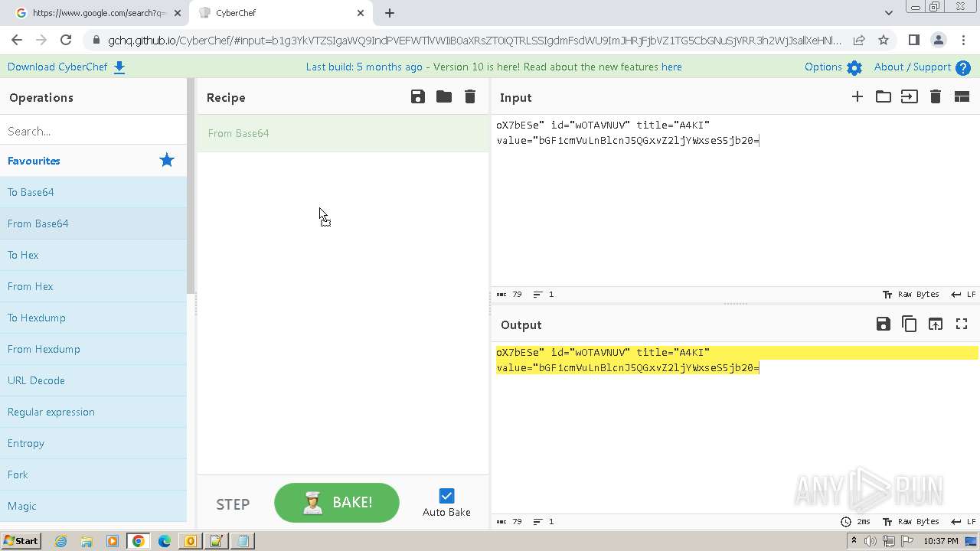Open the Chrome three-dot menu

[x=963, y=40]
